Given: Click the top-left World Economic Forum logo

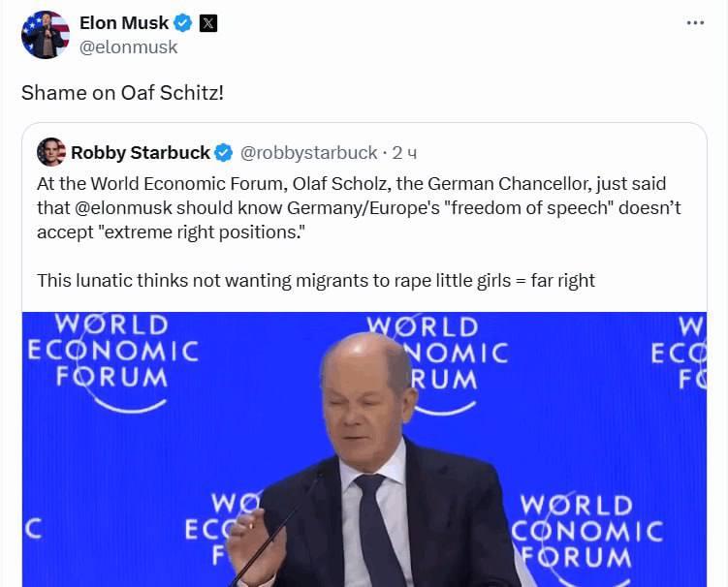Looking at the screenshot, I should click(x=112, y=362).
